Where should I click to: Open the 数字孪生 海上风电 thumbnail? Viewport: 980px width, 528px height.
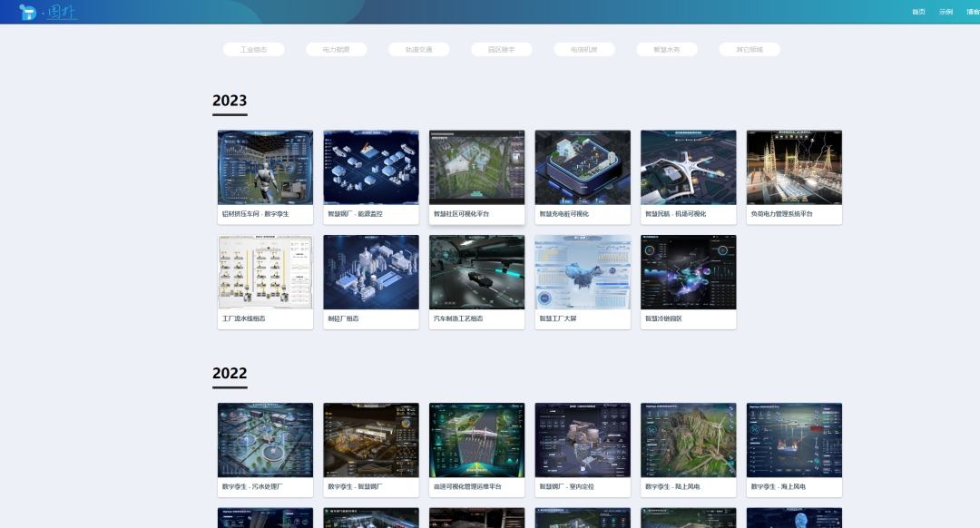coord(794,440)
